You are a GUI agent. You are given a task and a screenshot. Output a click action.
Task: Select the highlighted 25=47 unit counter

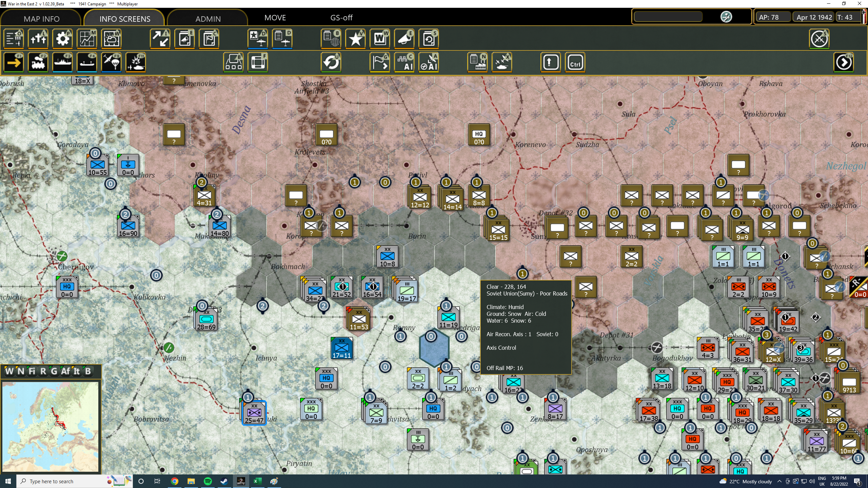(254, 413)
